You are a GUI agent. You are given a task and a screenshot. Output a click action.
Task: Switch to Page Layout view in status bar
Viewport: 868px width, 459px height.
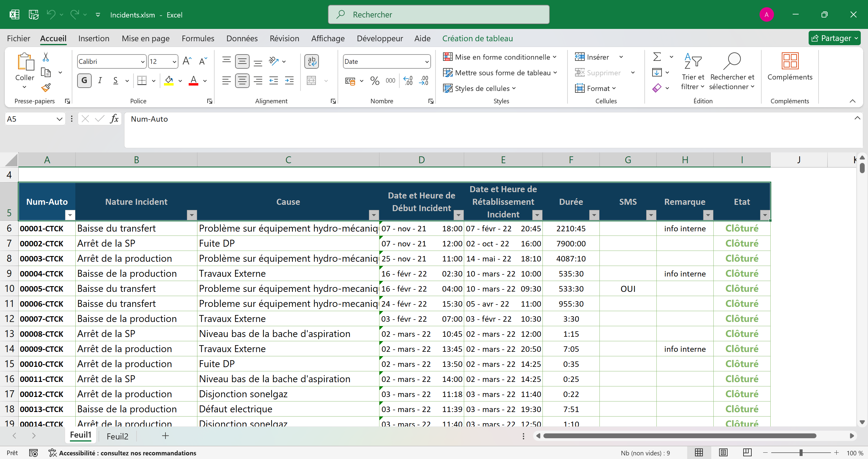[723, 453]
